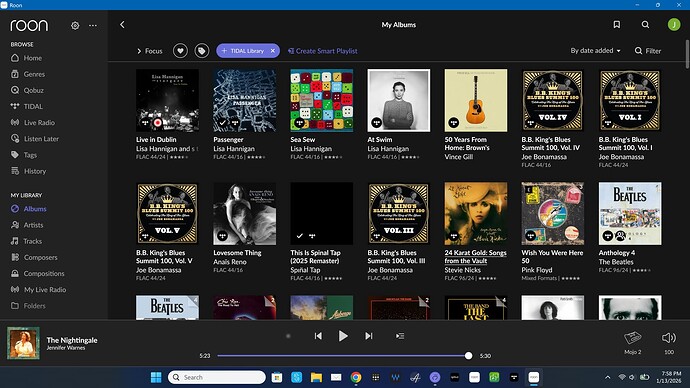Open the Windows Start menu
Screen dimensions: 690x388
[156, 377]
